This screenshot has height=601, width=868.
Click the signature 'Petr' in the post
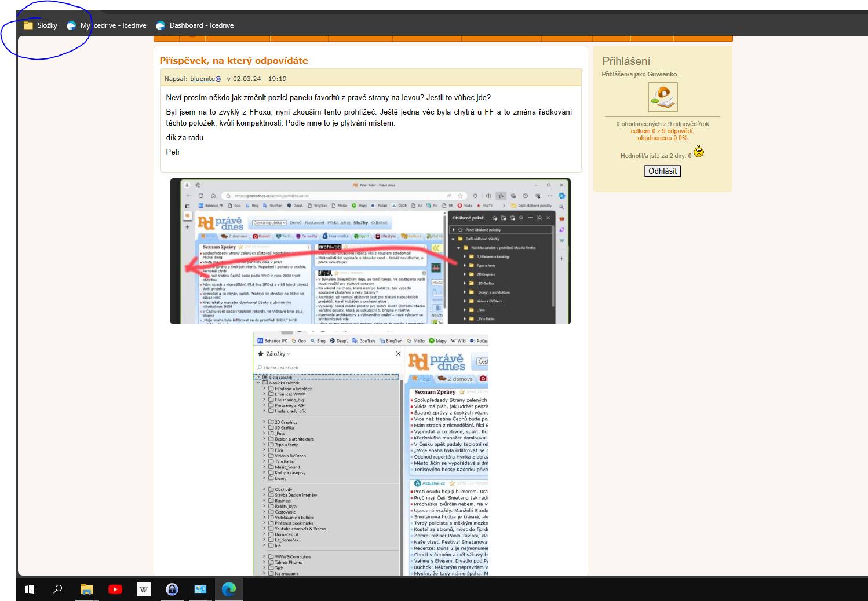[173, 152]
